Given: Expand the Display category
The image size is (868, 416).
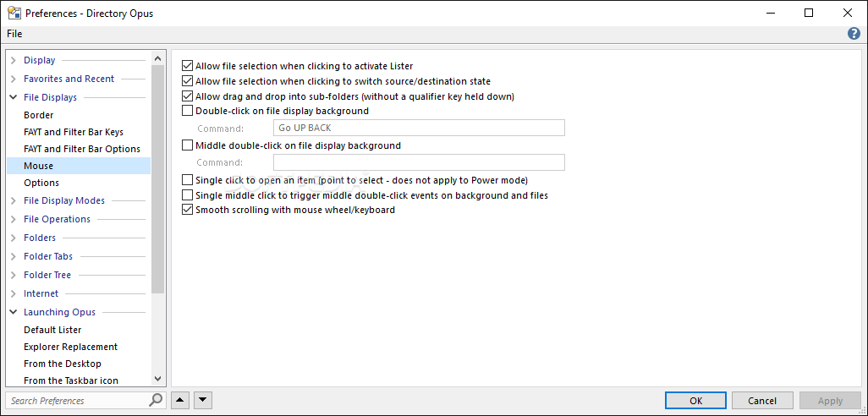Looking at the screenshot, I should (14, 60).
